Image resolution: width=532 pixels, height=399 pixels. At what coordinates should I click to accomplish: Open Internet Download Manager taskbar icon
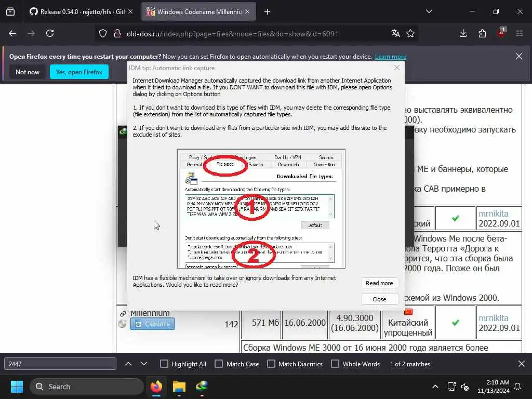202,387
